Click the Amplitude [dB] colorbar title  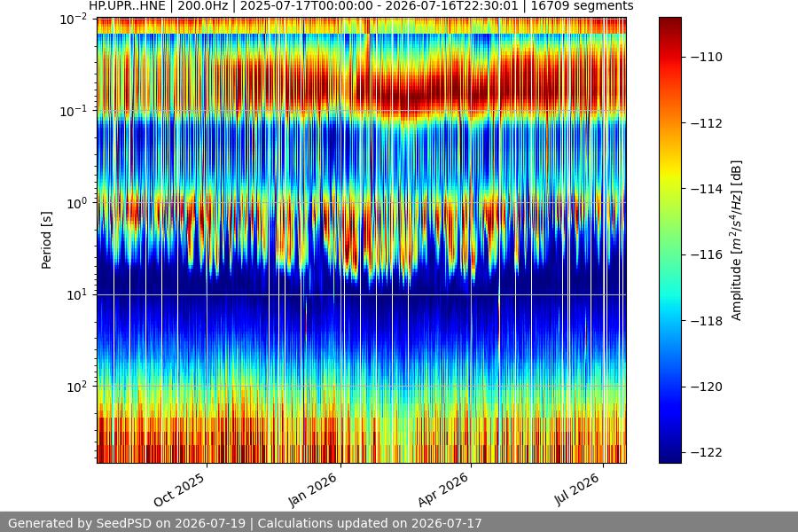point(736,240)
